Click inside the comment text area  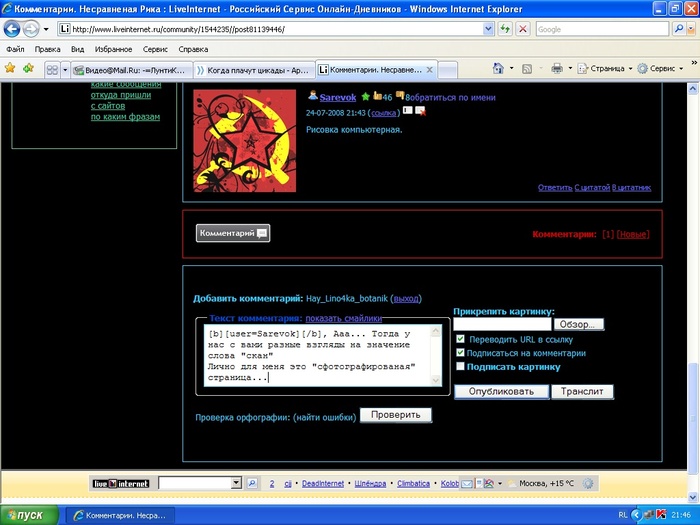(318, 355)
